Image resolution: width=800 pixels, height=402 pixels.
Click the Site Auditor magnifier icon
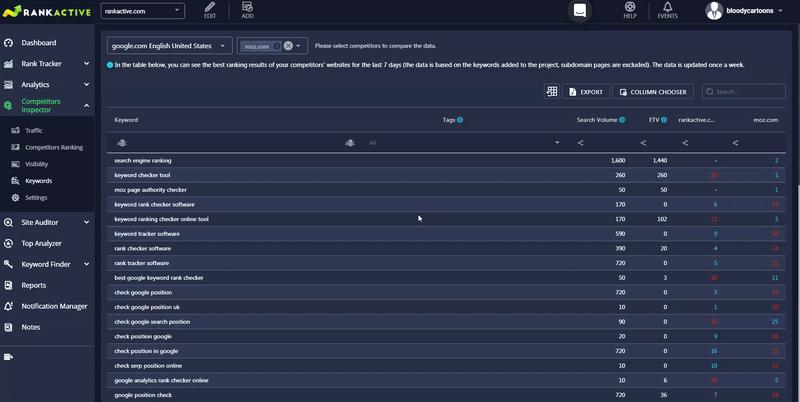point(8,222)
